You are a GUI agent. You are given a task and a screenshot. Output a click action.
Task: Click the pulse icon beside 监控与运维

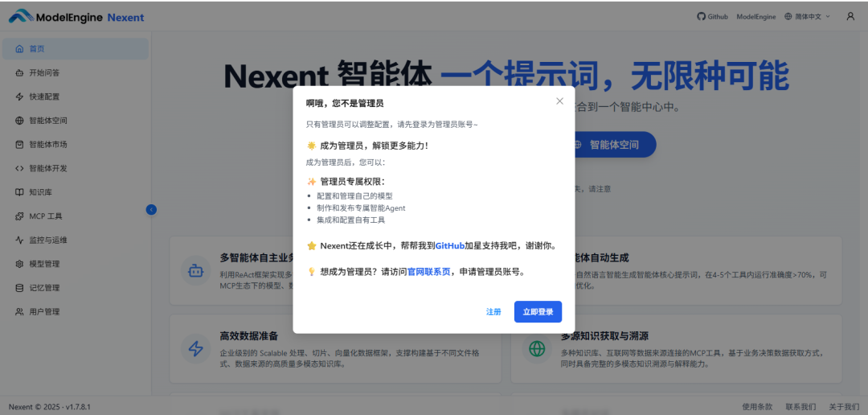tap(19, 240)
